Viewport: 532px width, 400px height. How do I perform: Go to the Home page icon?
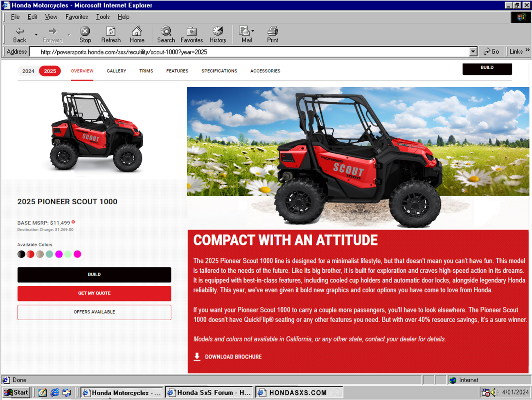point(137,31)
